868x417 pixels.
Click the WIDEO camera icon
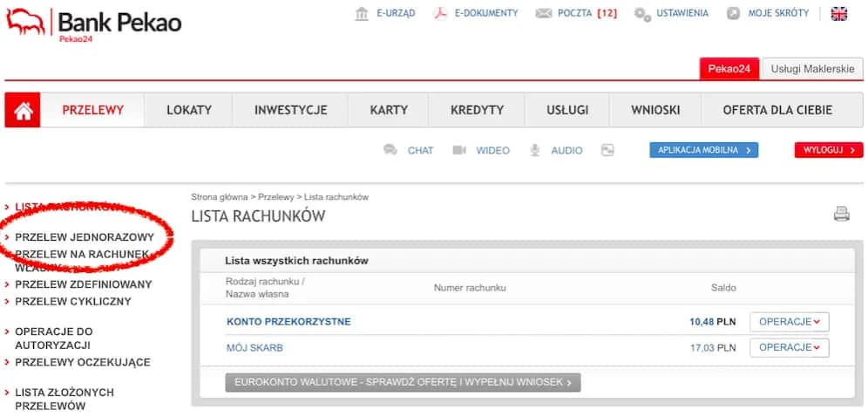point(459,150)
